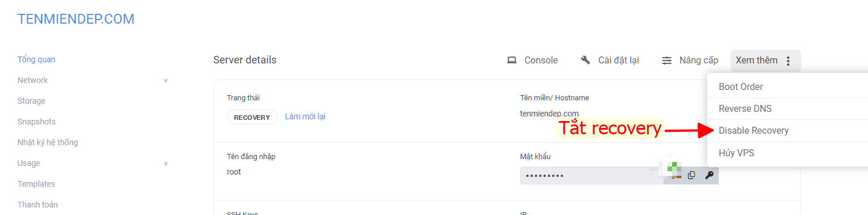The height and width of the screenshot is (215, 868).
Task: Open the TENMIENDEP.COM header link
Action: click(x=76, y=19)
